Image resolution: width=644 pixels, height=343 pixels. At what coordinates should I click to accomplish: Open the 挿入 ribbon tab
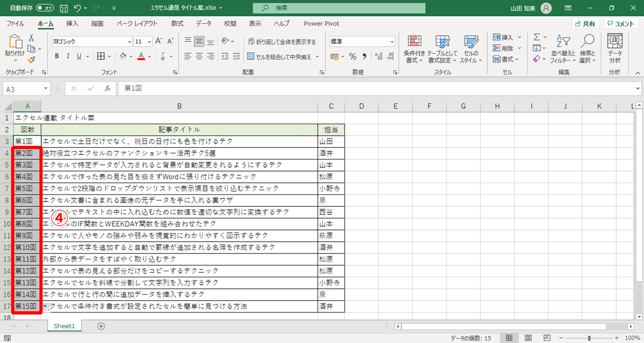click(72, 24)
